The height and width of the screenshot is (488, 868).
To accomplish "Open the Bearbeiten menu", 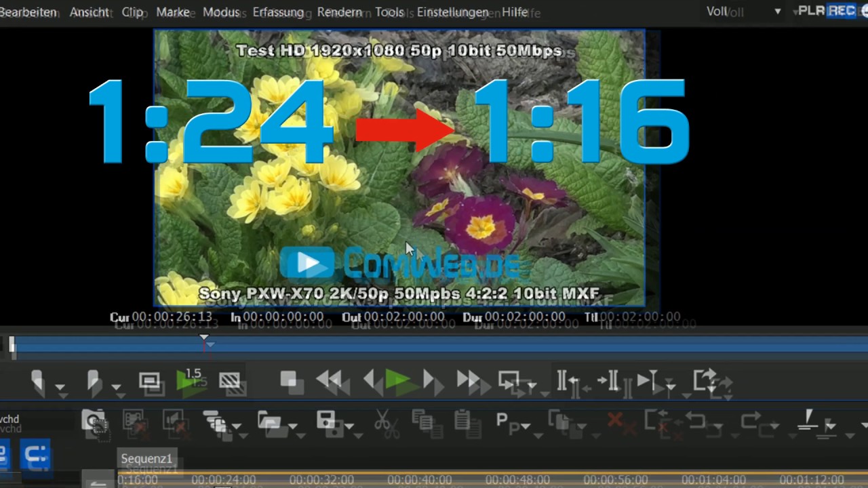I will tap(28, 12).
